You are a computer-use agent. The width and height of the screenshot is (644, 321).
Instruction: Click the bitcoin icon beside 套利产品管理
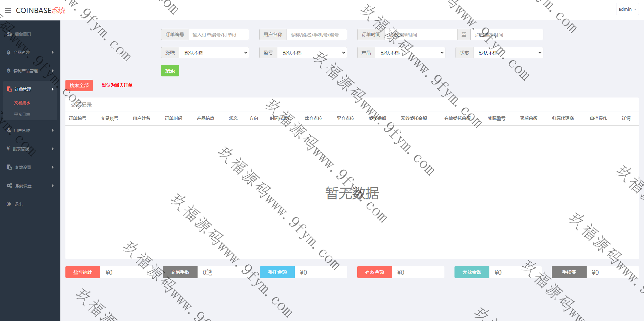click(x=8, y=71)
